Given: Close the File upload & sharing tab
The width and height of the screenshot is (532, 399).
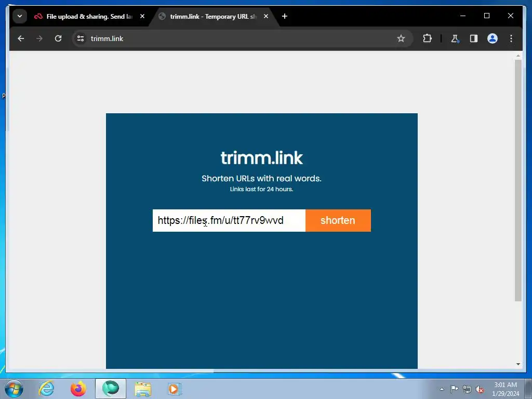Looking at the screenshot, I should 142,16.
